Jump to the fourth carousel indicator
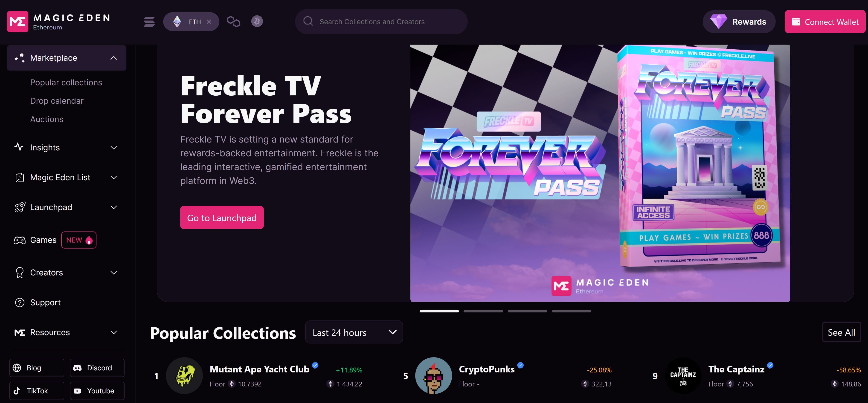 pyautogui.click(x=572, y=311)
